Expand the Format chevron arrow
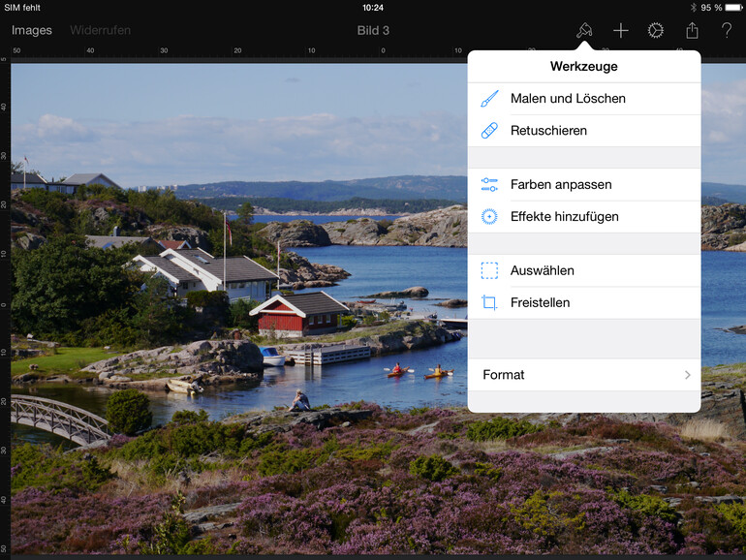 [688, 375]
